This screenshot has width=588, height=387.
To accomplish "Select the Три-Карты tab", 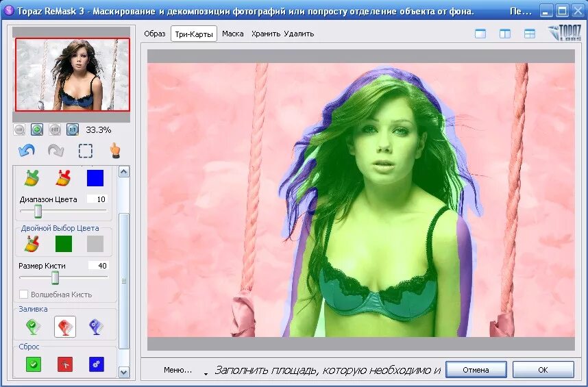I will (194, 34).
